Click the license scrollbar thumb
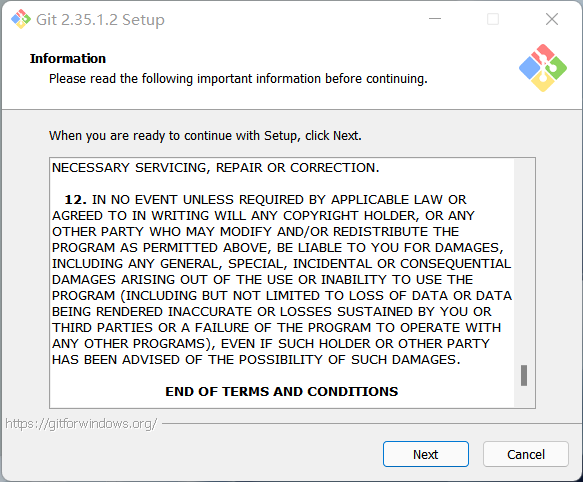Screen dimensions: 583x482 (524, 376)
